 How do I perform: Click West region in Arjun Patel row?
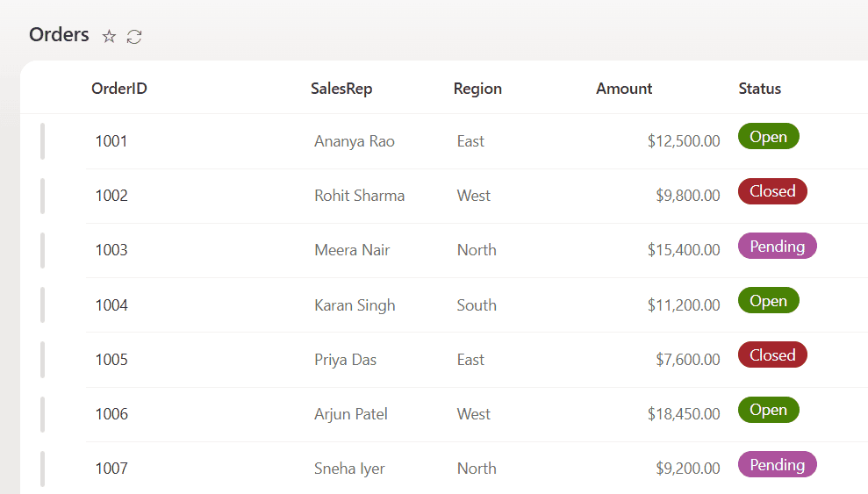click(x=473, y=414)
